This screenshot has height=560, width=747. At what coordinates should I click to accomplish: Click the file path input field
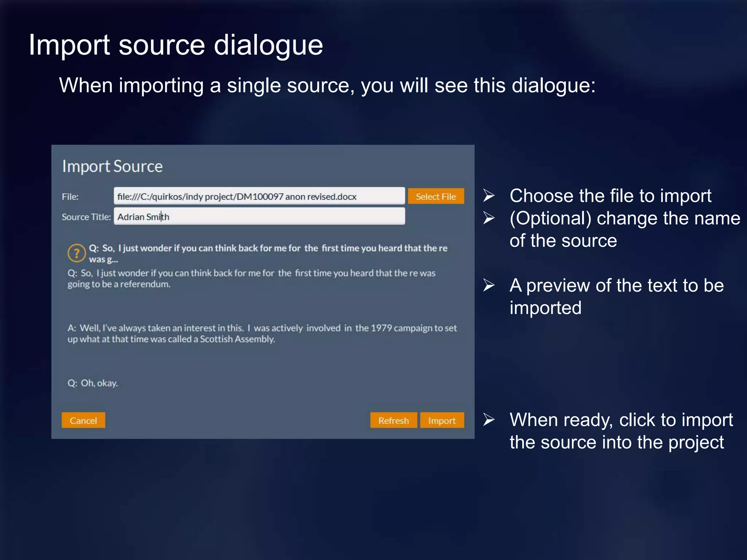pos(259,197)
